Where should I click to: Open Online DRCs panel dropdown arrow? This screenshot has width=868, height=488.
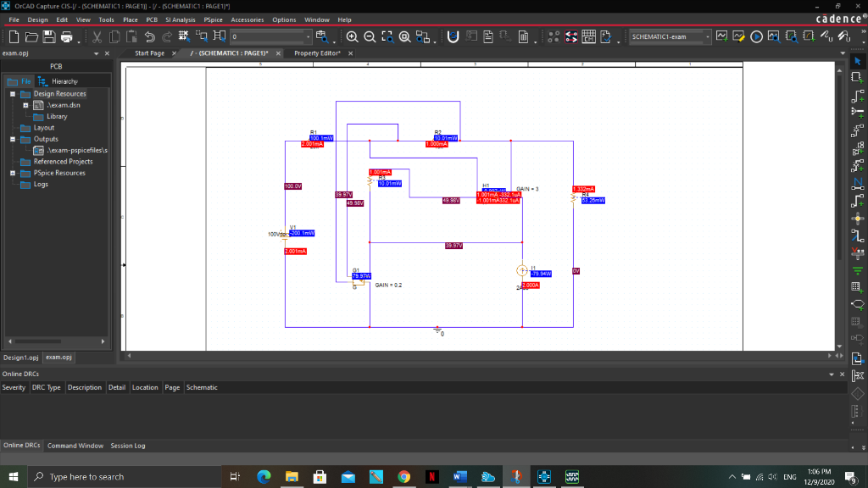831,374
